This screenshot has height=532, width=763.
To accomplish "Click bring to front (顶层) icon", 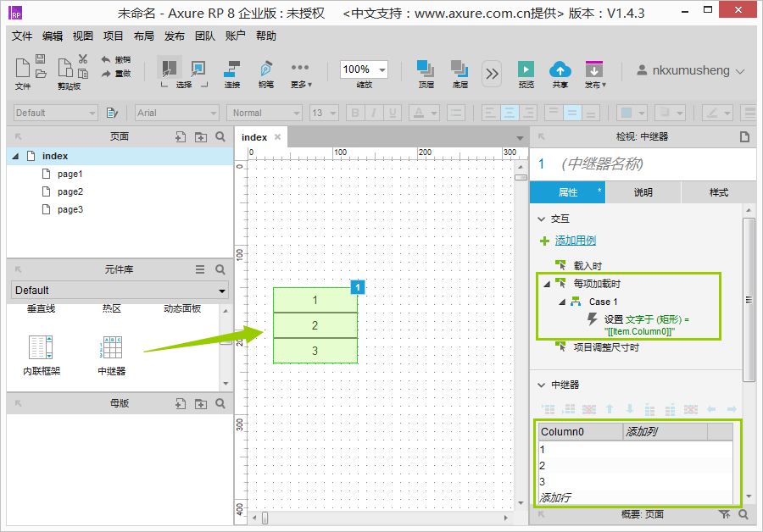I will (426, 69).
